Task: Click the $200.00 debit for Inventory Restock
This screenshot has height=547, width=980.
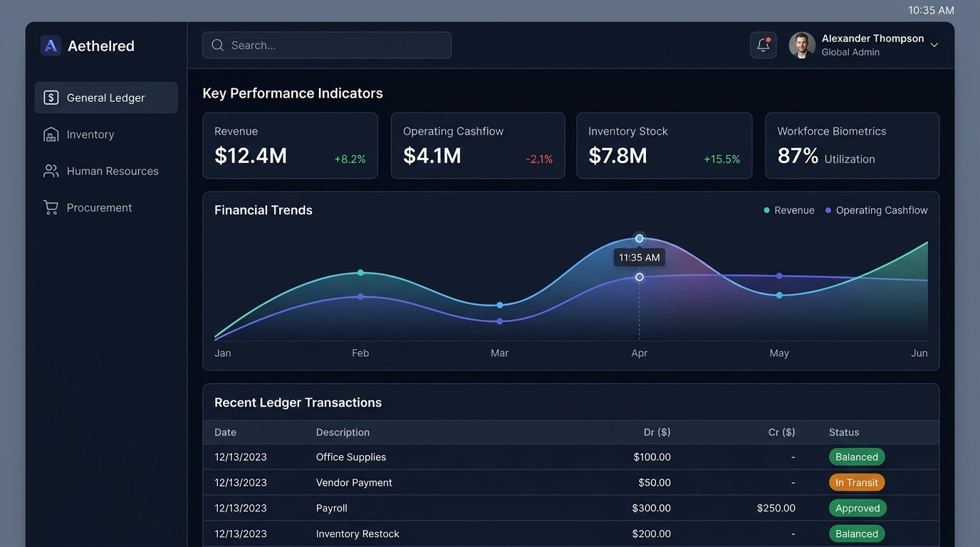Action: [x=652, y=534]
